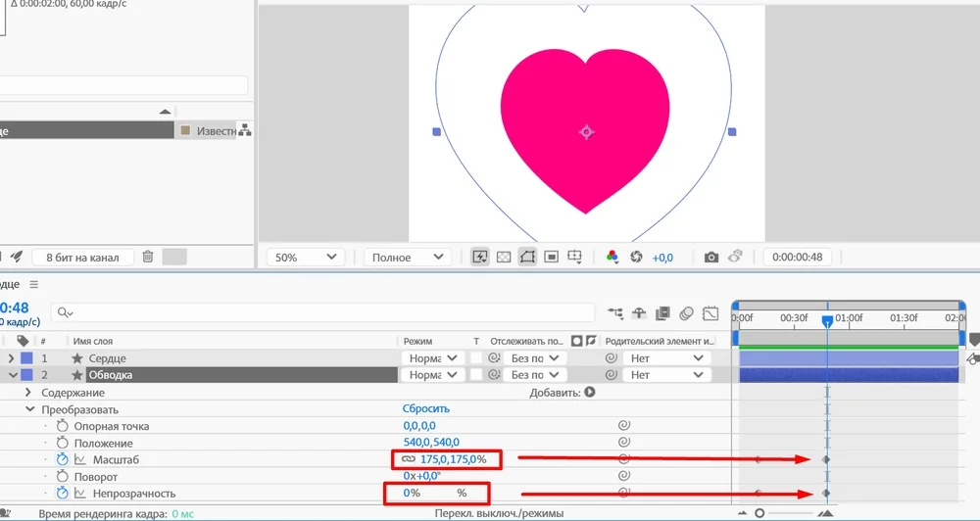980x521 pixels.
Task: Open the Полное resolution dropdown
Action: click(407, 258)
